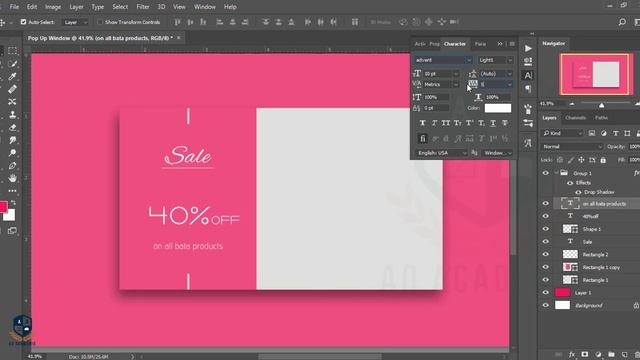This screenshot has height=360, width=640.
Task: Select the Clone Stamp tool
Action: point(12,115)
